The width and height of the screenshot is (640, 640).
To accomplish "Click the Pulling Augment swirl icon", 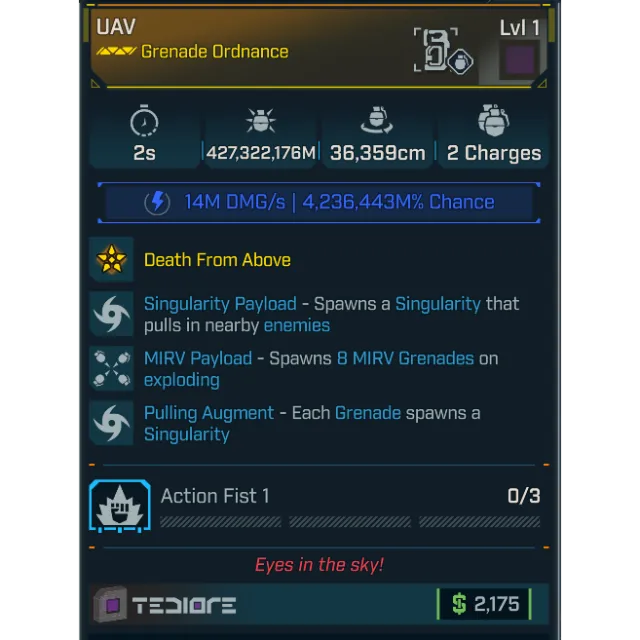I will tap(111, 423).
